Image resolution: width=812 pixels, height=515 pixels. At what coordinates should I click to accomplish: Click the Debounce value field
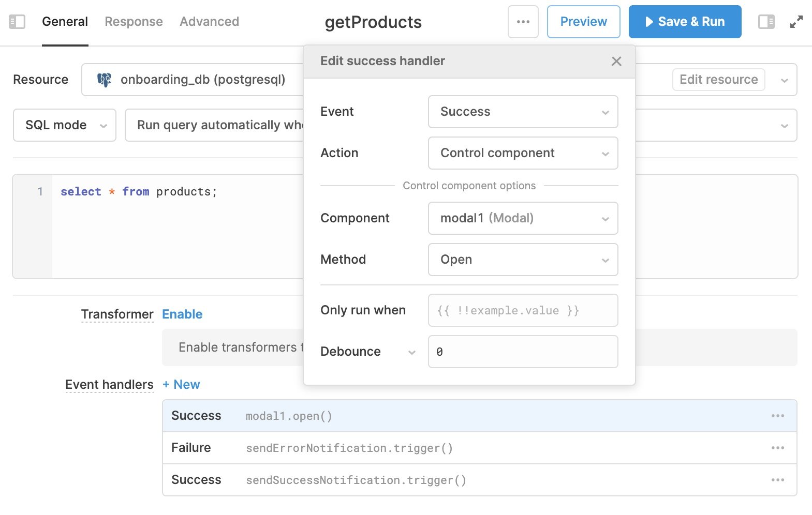tap(523, 352)
